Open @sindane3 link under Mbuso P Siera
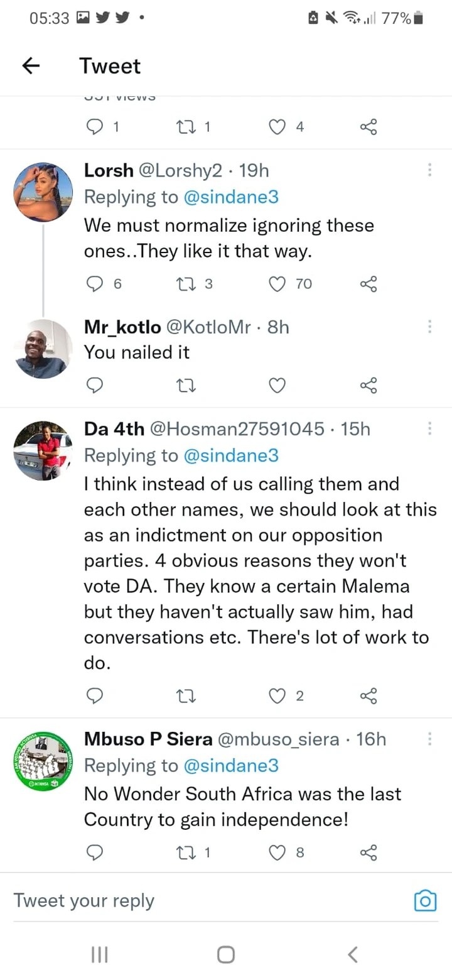This screenshot has width=452, height=980. coord(230,766)
